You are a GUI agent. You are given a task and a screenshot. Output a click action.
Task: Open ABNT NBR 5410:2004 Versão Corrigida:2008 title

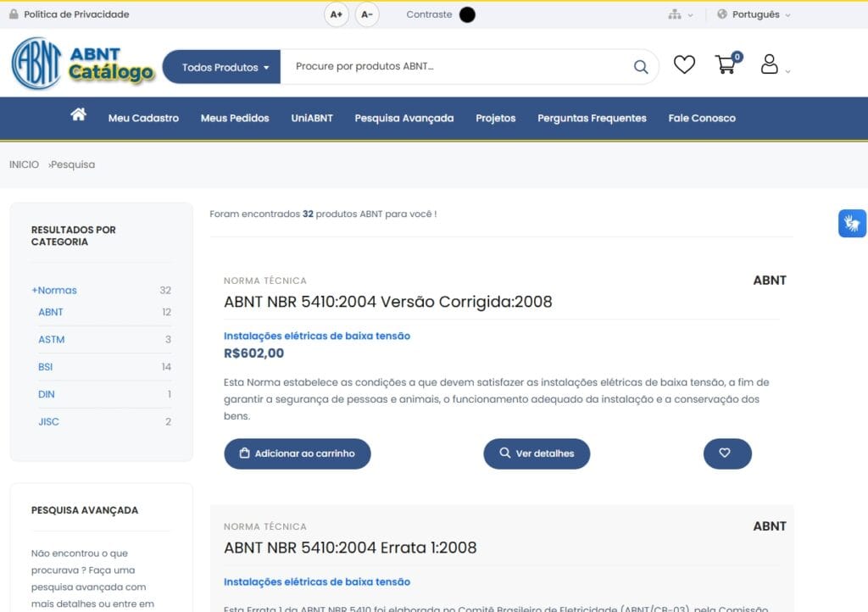click(388, 302)
